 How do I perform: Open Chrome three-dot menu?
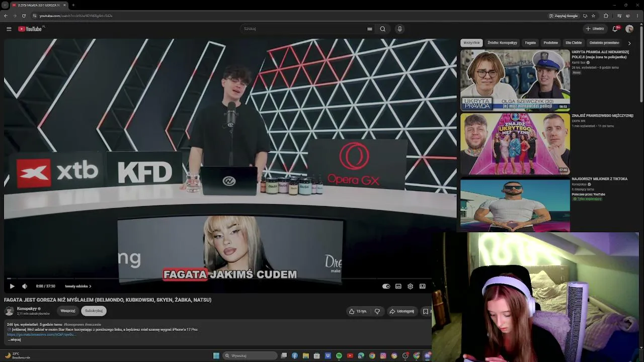637,16
